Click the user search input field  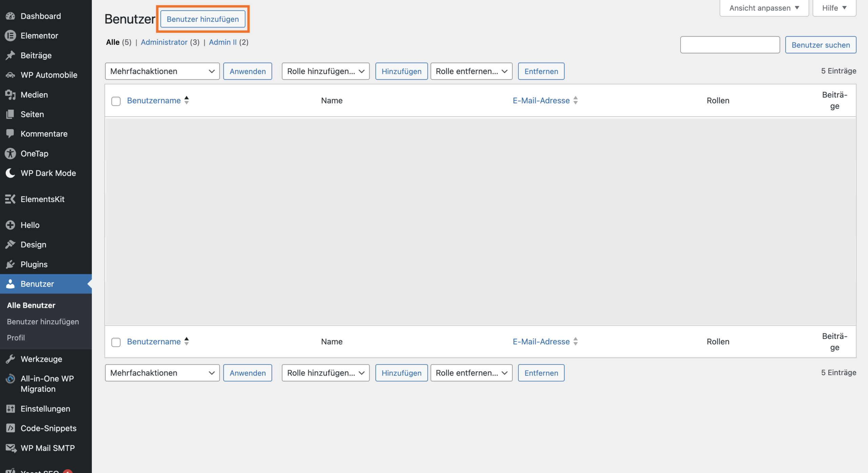pyautogui.click(x=730, y=45)
